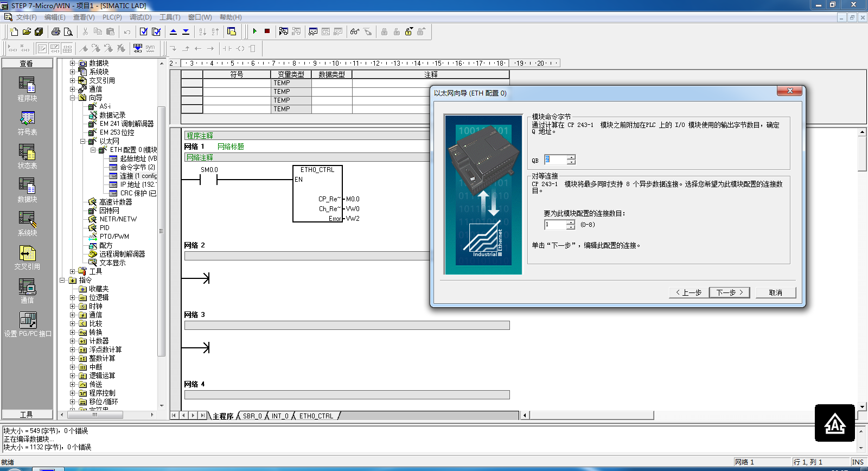Image resolution: width=868 pixels, height=471 pixels.
Task: Click the New project toolbar icon
Action: (14, 31)
